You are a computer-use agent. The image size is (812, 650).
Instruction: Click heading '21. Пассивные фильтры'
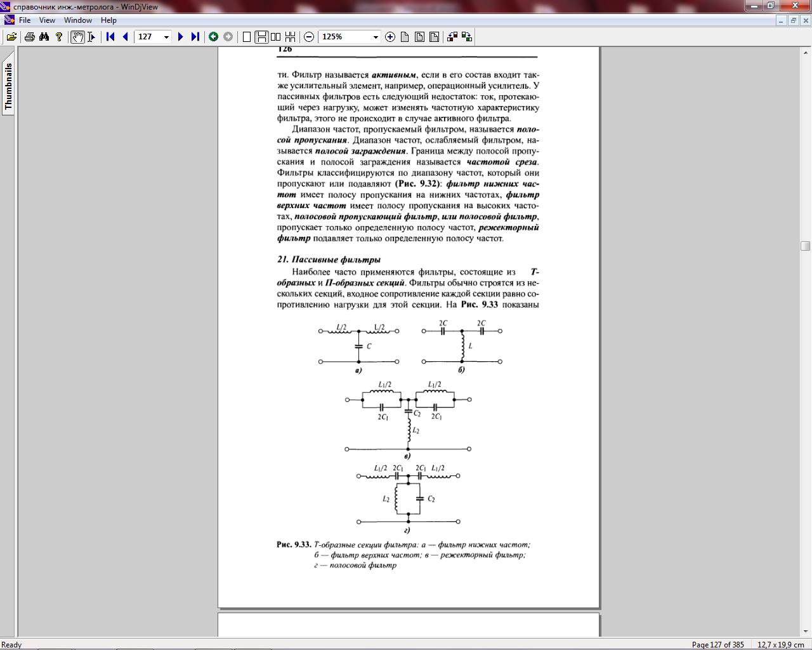(329, 259)
